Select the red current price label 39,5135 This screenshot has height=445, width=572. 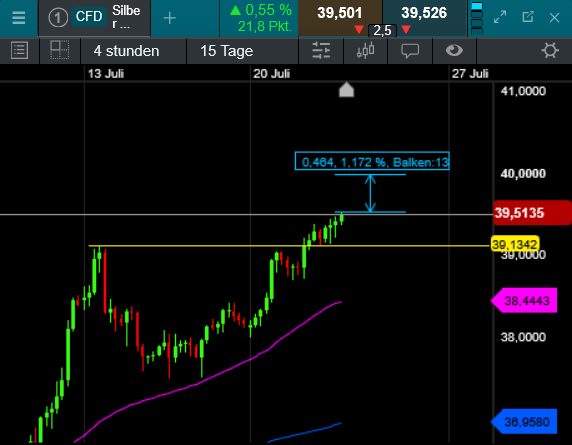pyautogui.click(x=532, y=213)
